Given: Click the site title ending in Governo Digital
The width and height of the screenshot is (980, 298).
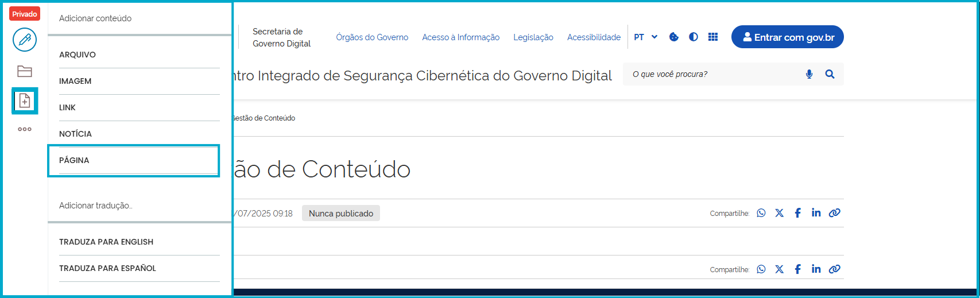Looking at the screenshot, I should tap(423, 76).
